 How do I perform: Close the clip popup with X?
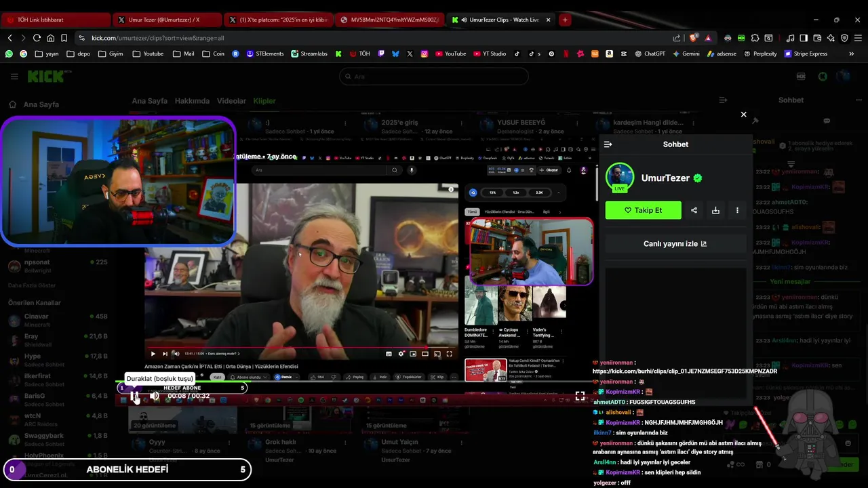coord(743,115)
